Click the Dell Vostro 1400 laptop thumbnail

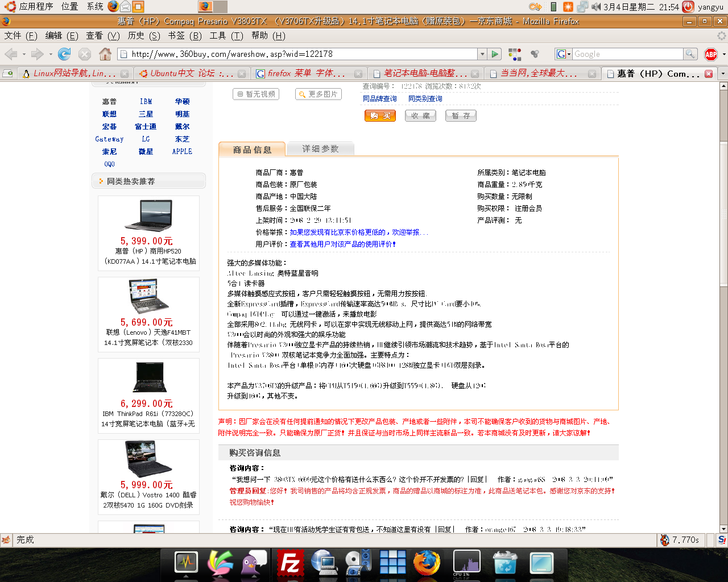click(148, 459)
